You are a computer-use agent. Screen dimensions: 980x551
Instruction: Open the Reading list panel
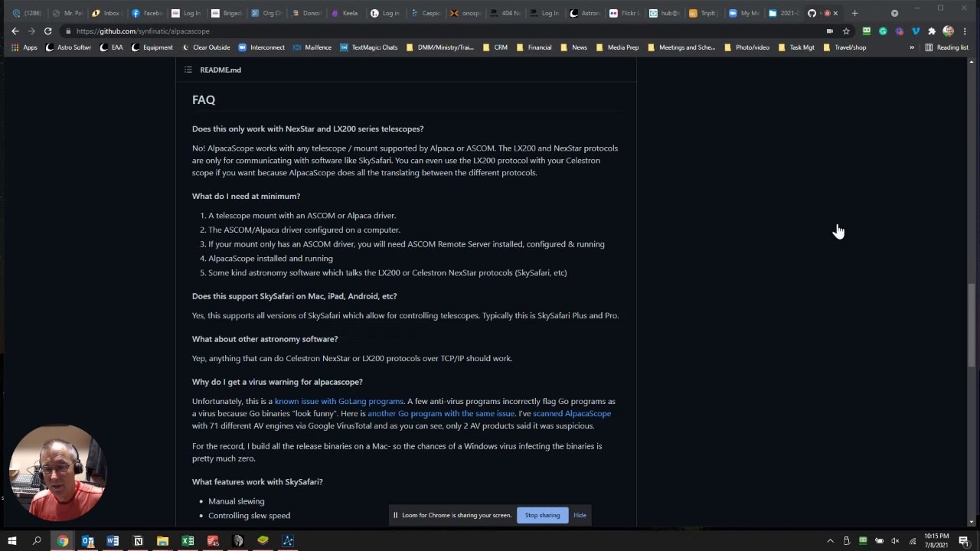pos(946,47)
